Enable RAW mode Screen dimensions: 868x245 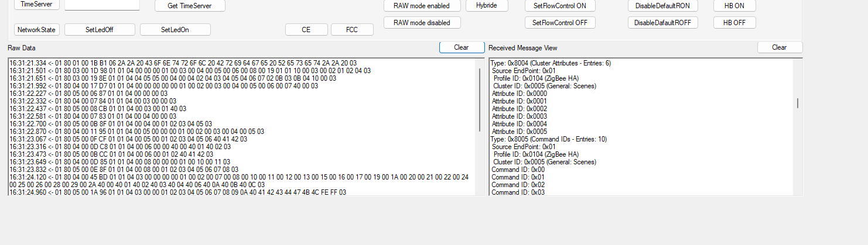point(422,6)
